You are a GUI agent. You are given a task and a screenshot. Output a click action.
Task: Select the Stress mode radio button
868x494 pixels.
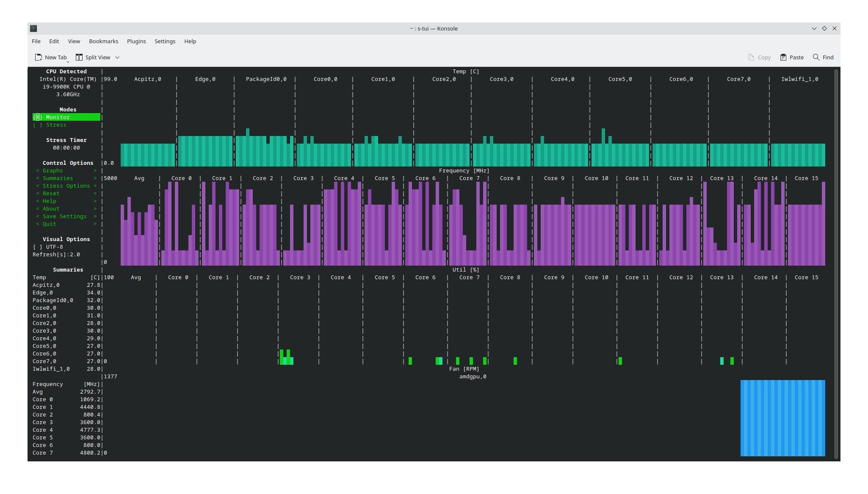click(38, 125)
